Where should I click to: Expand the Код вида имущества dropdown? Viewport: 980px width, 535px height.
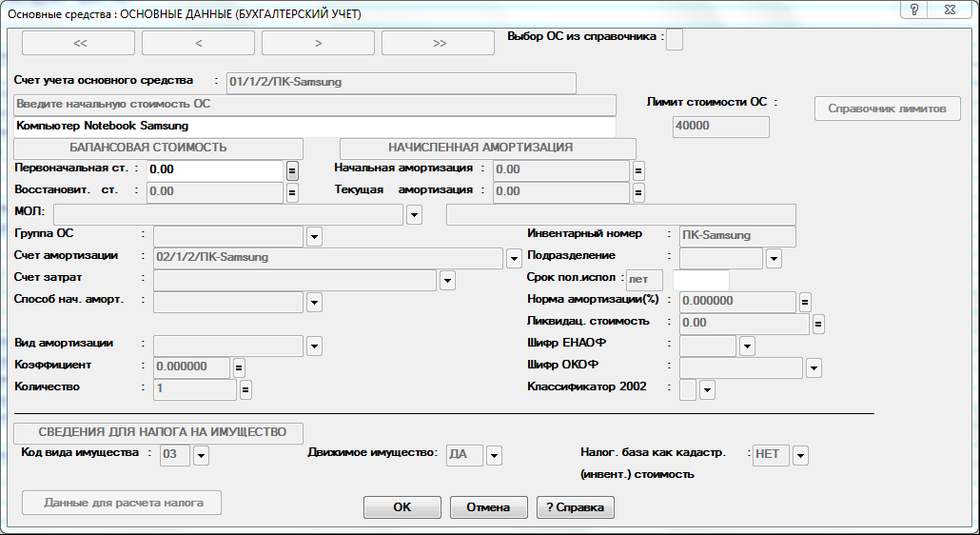tap(201, 456)
